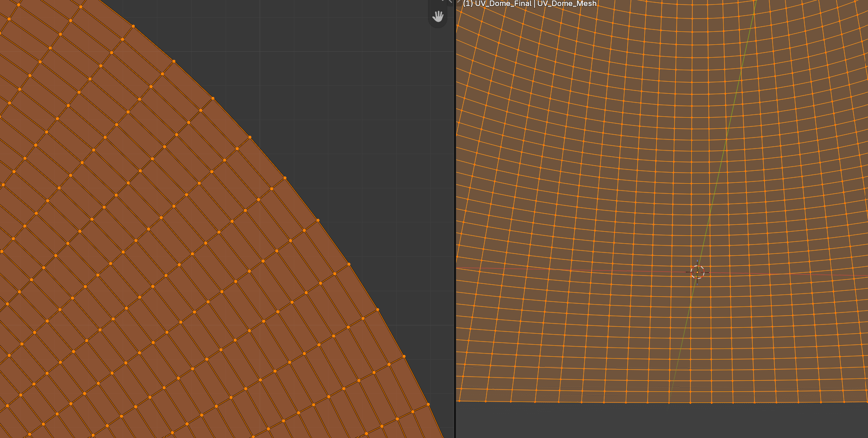
Task: Click the hand pan view icon
Action: pos(438,17)
